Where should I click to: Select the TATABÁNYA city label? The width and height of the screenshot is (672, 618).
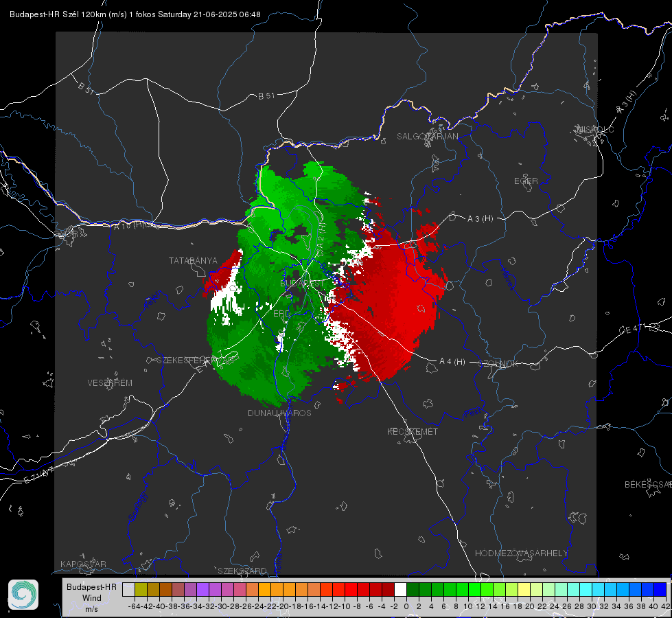click(x=193, y=261)
